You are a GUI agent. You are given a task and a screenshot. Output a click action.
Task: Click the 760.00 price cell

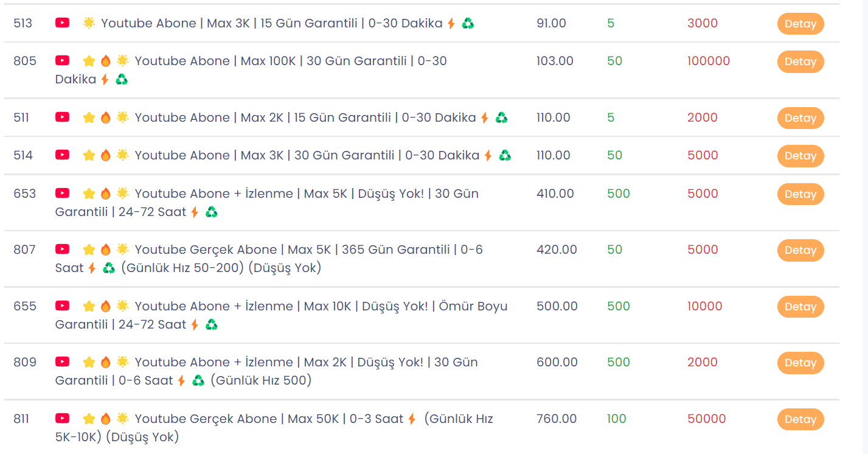tap(557, 419)
